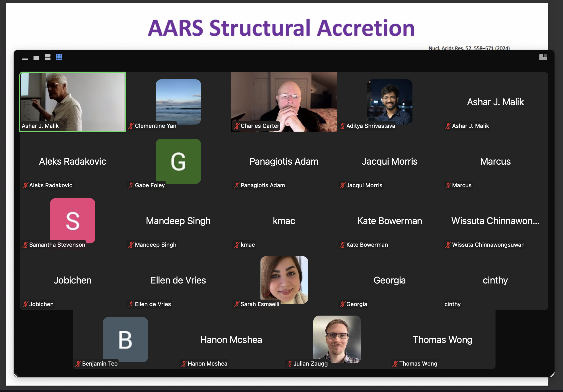Click Gabe Foley's green G avatar
This screenshot has width=563, height=392.
(178, 161)
